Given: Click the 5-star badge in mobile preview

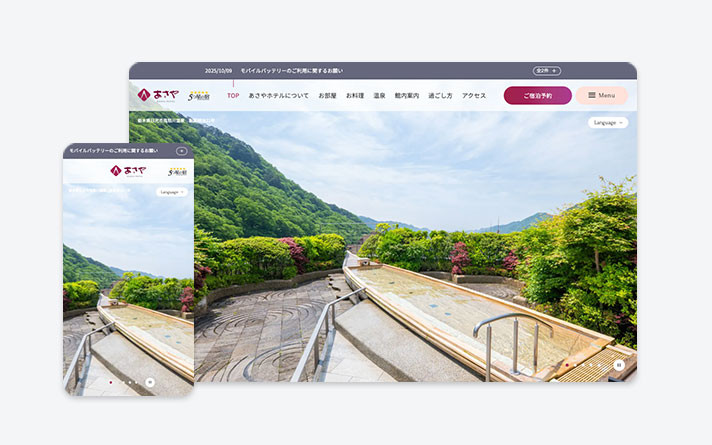Looking at the screenshot, I should (177, 171).
